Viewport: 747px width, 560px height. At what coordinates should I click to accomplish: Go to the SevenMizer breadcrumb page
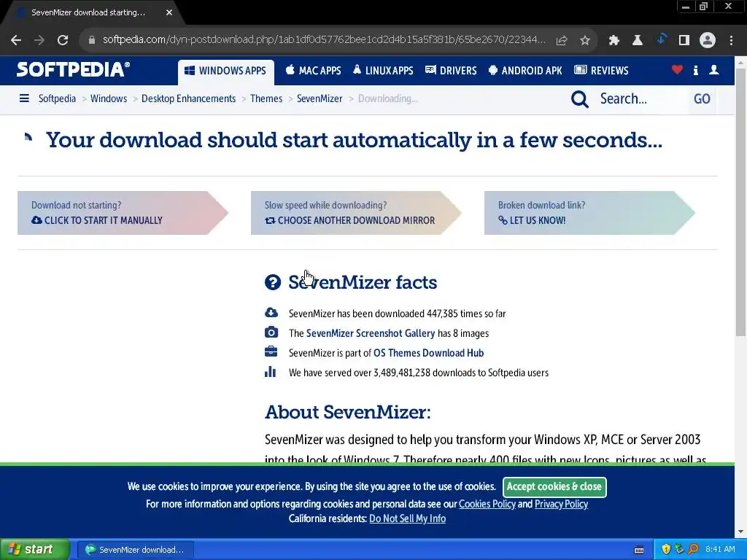320,98
